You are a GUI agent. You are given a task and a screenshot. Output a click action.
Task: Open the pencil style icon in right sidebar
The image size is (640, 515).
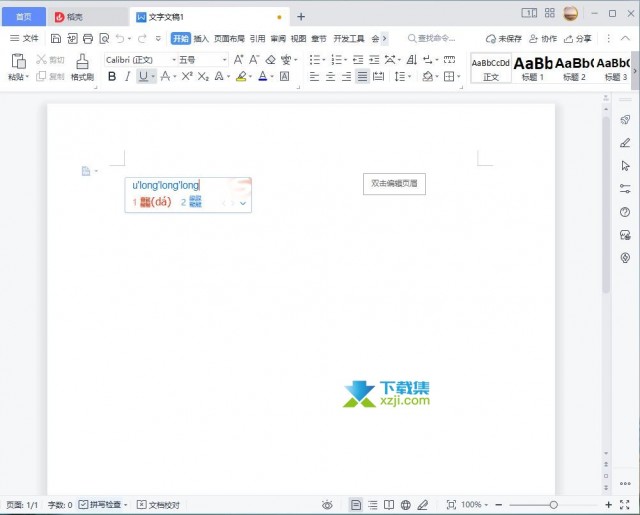[x=625, y=142]
